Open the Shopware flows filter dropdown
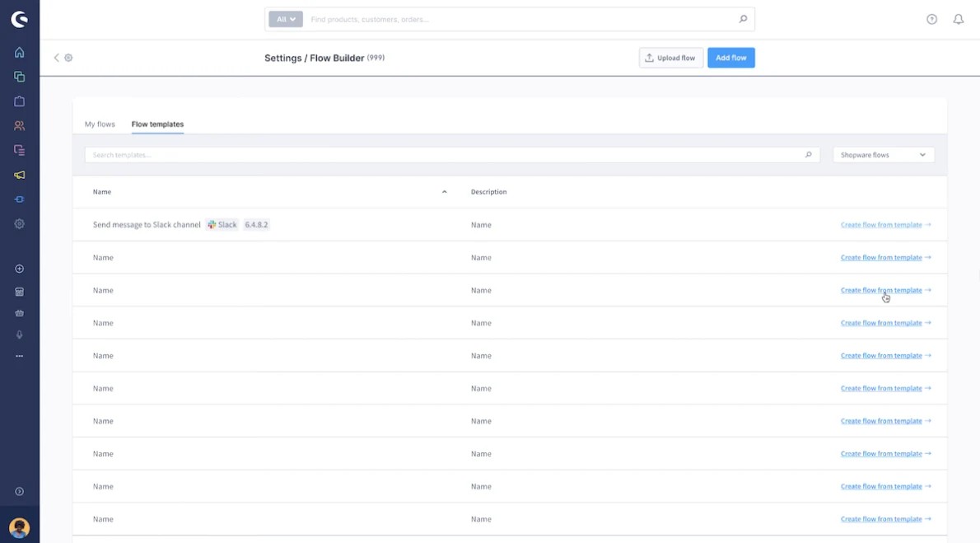 (883, 154)
